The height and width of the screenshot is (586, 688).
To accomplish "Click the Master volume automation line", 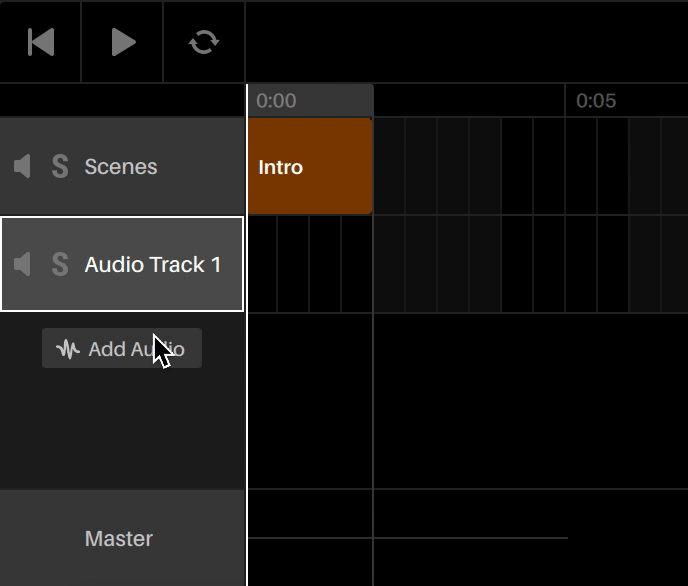I will click(408, 538).
